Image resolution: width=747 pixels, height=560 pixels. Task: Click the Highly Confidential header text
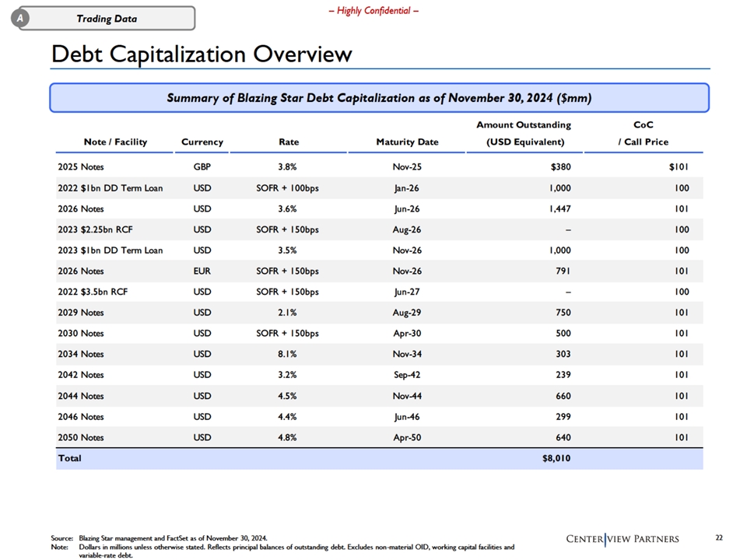(x=373, y=10)
